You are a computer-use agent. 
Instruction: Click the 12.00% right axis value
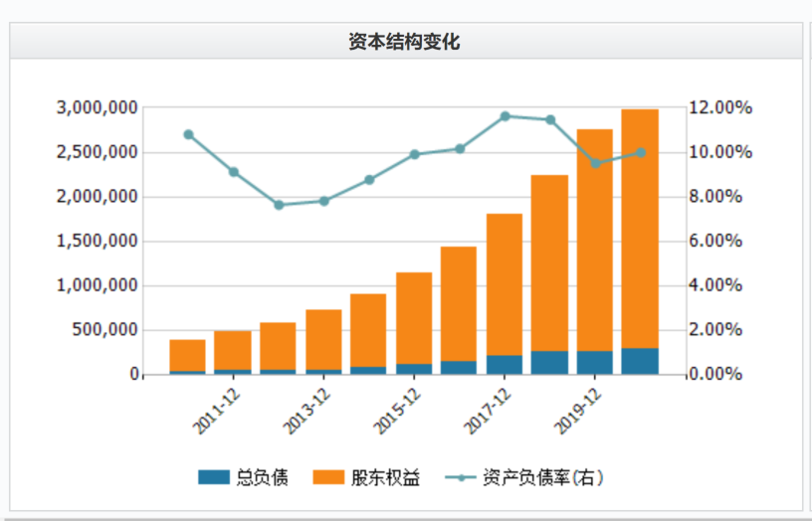[x=720, y=107]
